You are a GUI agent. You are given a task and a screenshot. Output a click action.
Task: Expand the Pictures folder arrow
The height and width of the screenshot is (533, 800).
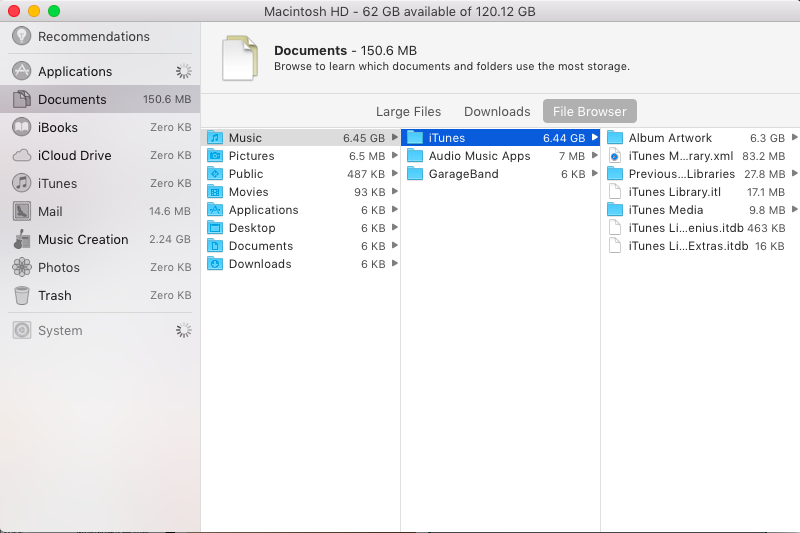pyautogui.click(x=394, y=155)
